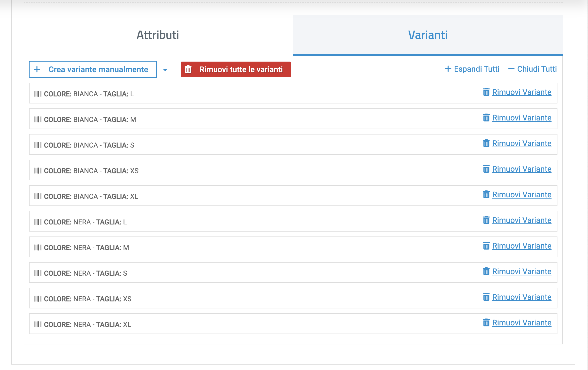Remove variant BIANCA TAGLIA L via Rimuovi Variante
This screenshot has width=588, height=370.
click(x=522, y=92)
